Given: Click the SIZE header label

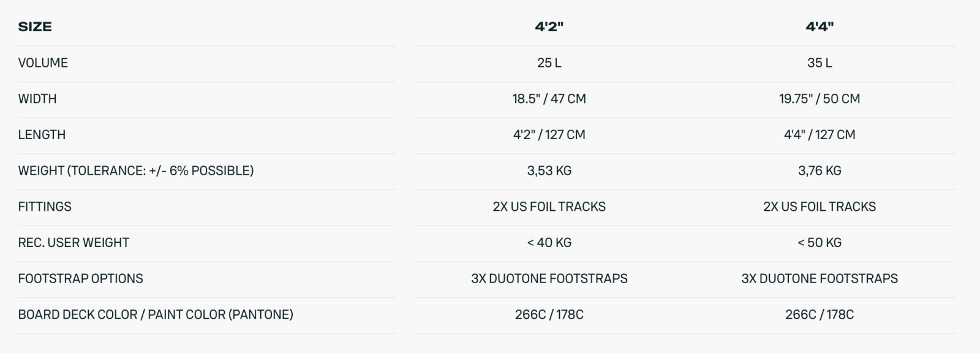Looking at the screenshot, I should click(35, 27).
